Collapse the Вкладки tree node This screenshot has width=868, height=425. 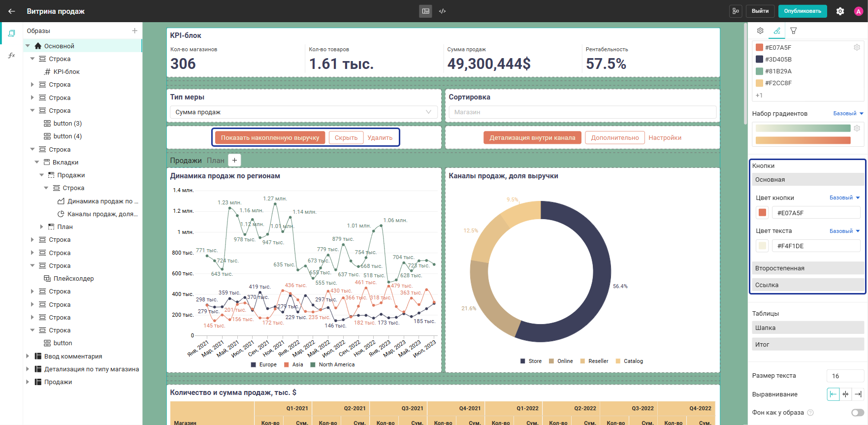coord(37,162)
